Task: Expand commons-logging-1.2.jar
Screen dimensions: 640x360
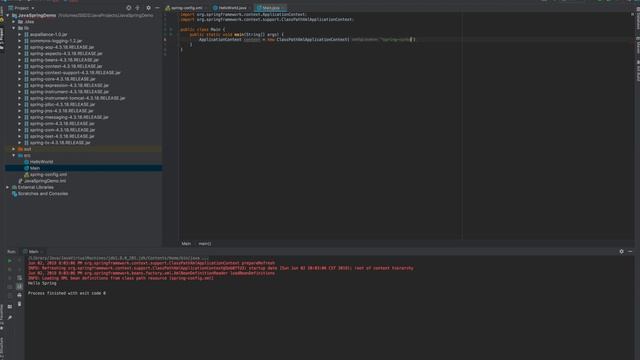Action: point(20,41)
